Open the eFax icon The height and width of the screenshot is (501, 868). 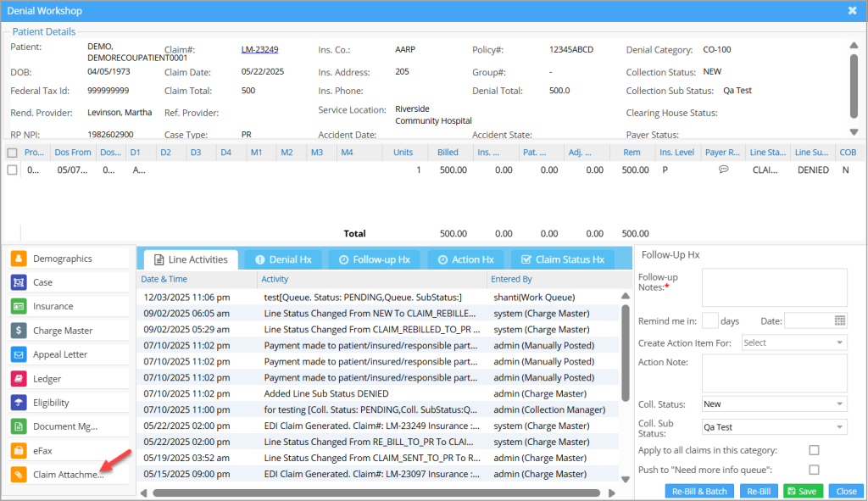click(19, 451)
